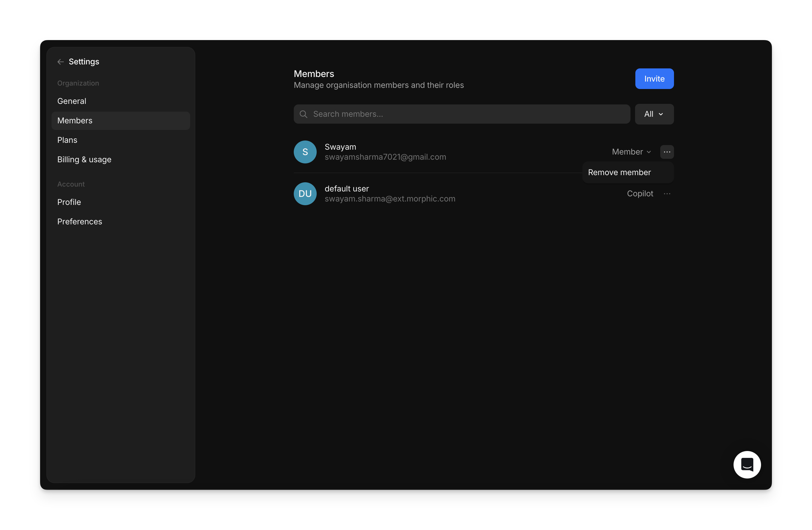The width and height of the screenshot is (812, 530).
Task: Click the back arrow next to Settings
Action: coord(60,62)
